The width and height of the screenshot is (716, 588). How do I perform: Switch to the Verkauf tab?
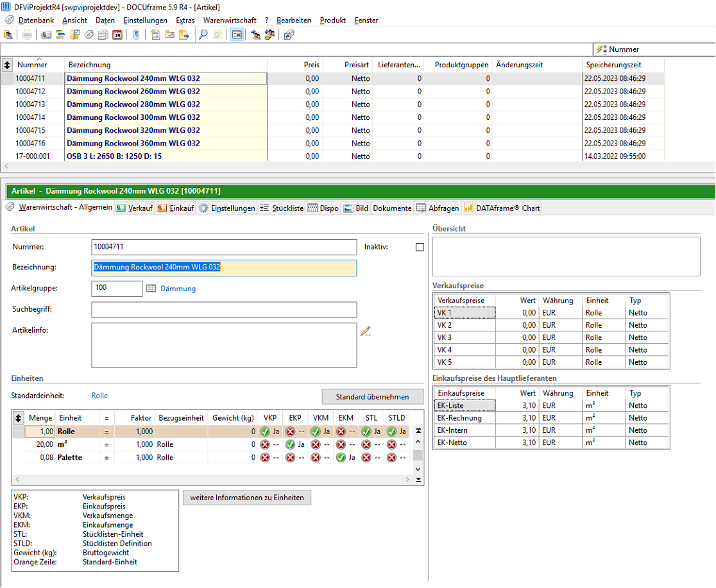[134, 208]
